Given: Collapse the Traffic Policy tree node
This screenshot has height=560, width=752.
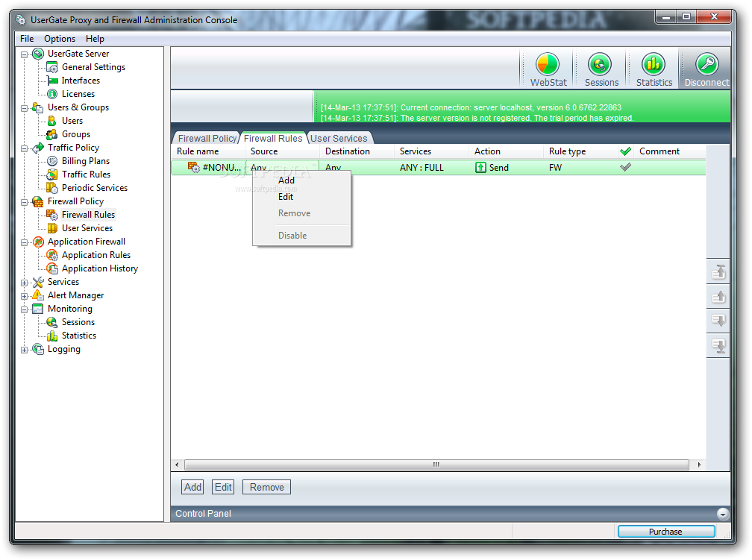Looking at the screenshot, I should point(24,148).
